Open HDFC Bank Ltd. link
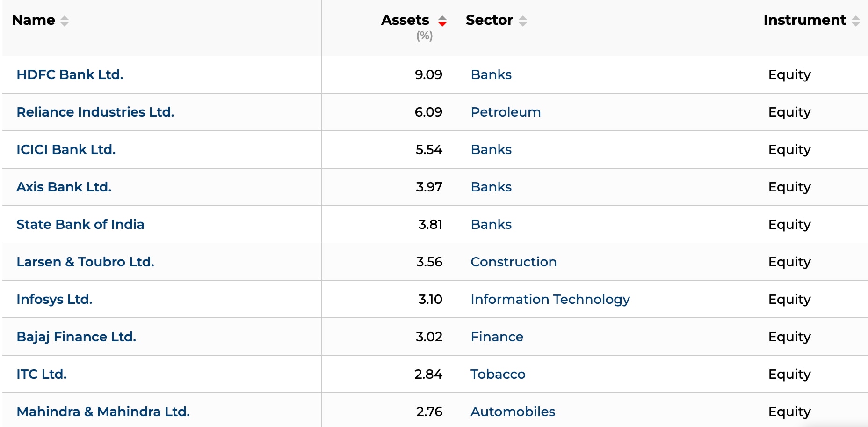868x427 pixels. pos(70,75)
